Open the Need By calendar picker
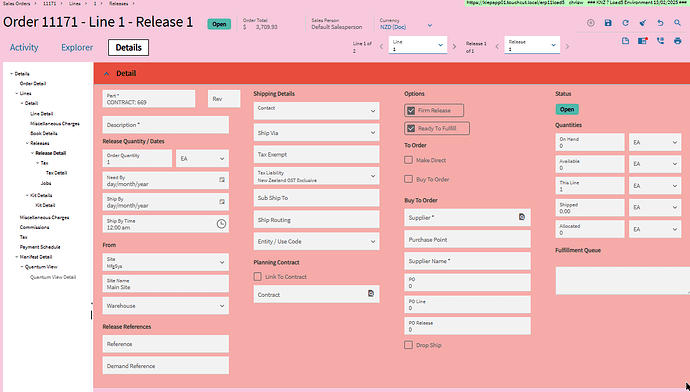This screenshot has height=392, width=690. coord(222,180)
